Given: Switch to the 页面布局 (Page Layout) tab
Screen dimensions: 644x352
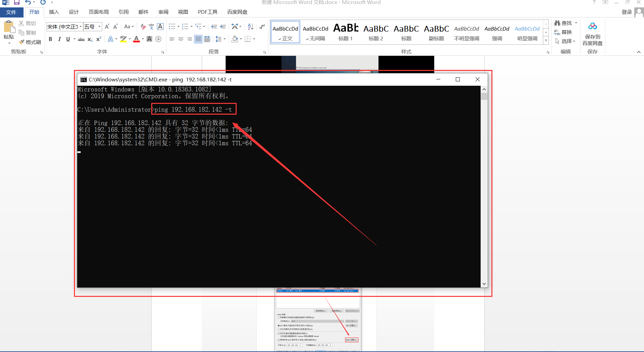Looking at the screenshot, I should [98, 12].
